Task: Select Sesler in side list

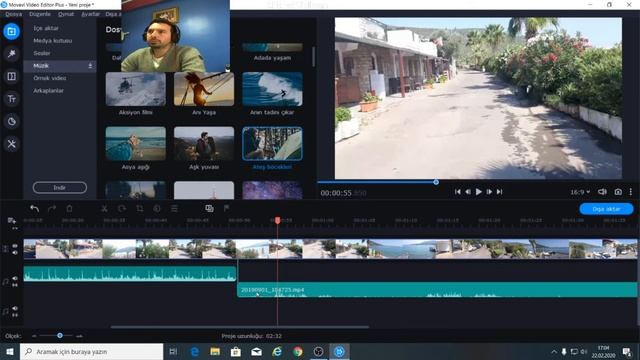Action: [x=42, y=53]
